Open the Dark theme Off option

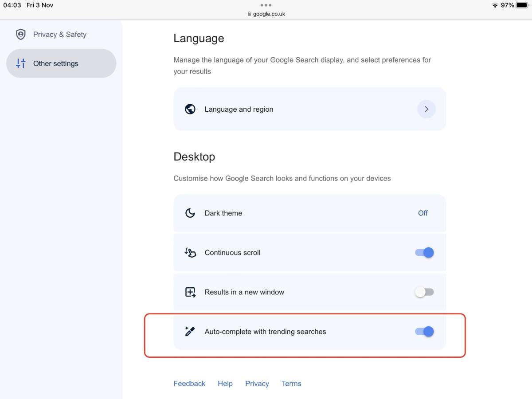click(x=423, y=213)
